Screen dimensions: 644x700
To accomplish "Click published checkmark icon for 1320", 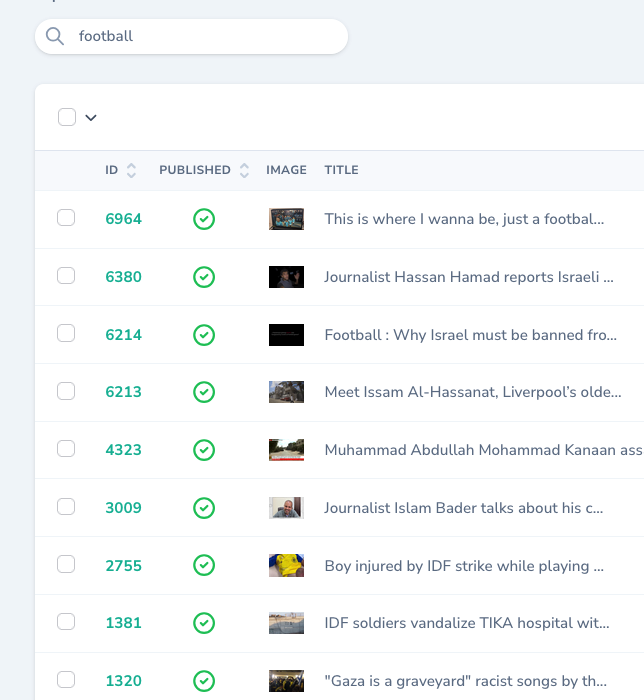I will pyautogui.click(x=204, y=681).
